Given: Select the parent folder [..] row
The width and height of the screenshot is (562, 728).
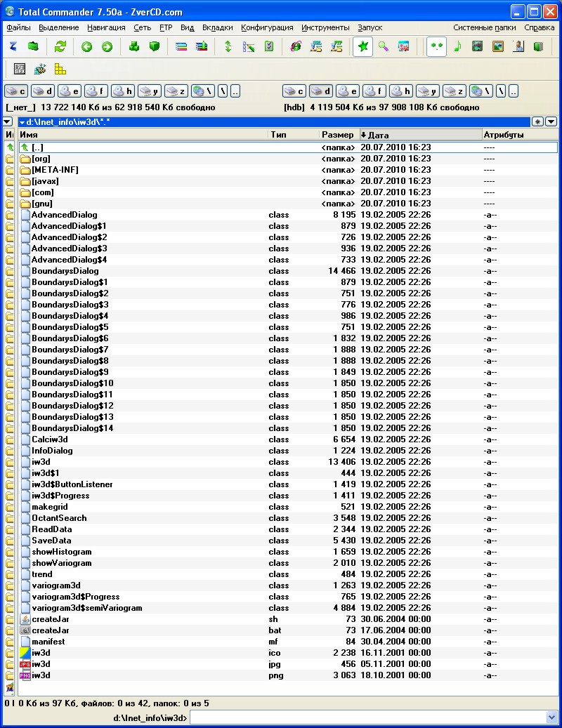Looking at the screenshot, I should tap(288, 147).
